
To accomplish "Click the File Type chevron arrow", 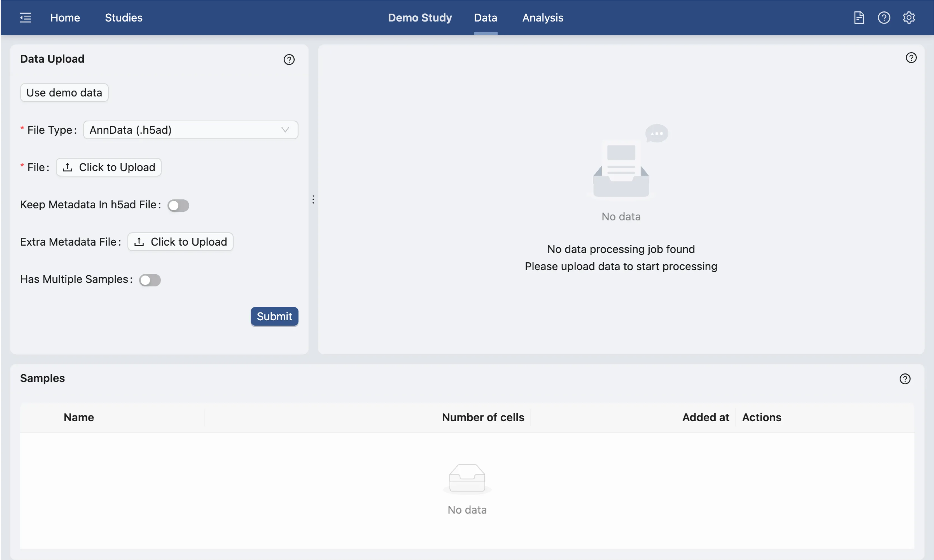I will coord(285,130).
